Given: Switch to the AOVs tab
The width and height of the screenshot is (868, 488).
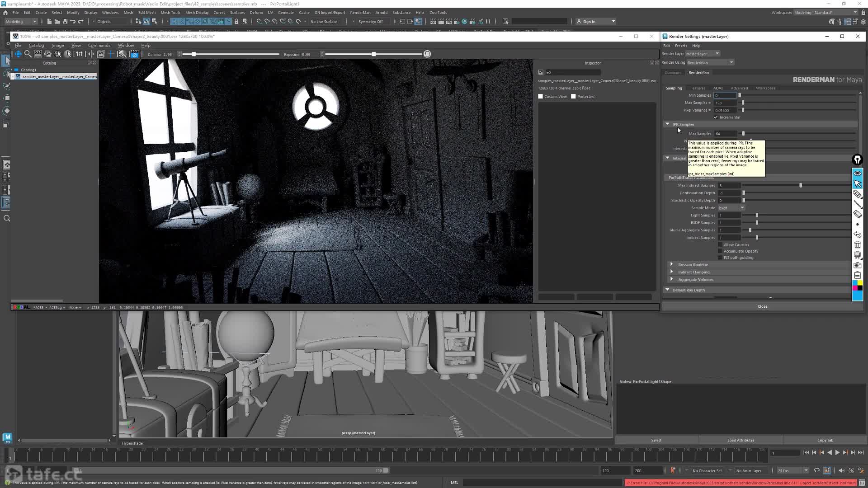Looking at the screenshot, I should 718,88.
